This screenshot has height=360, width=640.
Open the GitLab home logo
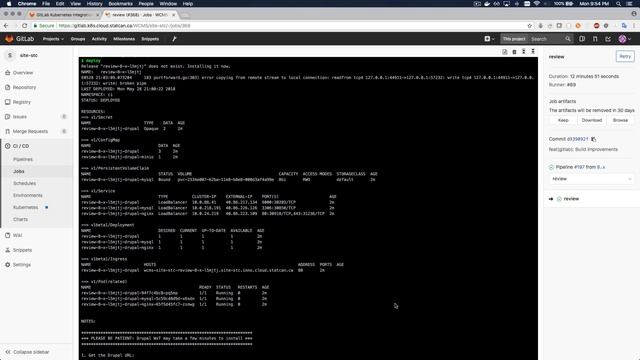pyautogui.click(x=19, y=39)
